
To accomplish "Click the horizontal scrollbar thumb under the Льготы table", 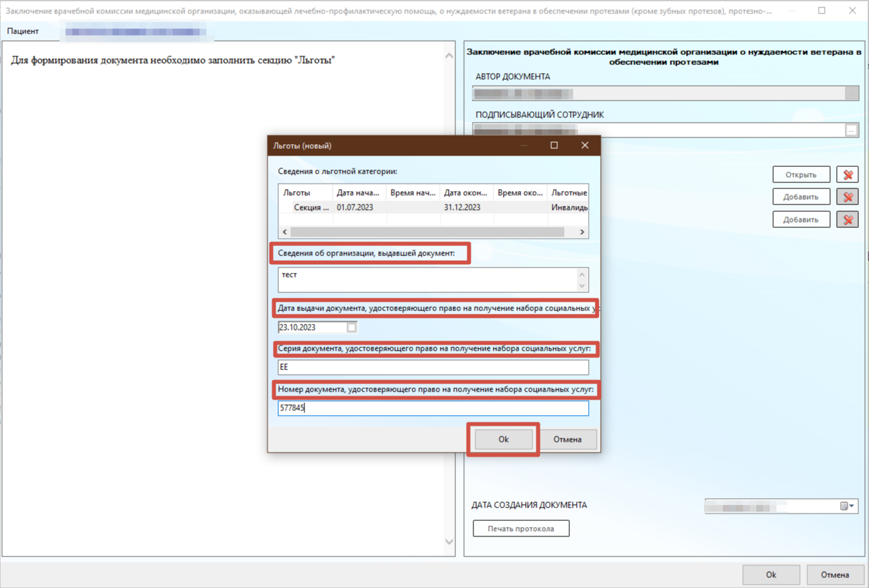I will (427, 232).
